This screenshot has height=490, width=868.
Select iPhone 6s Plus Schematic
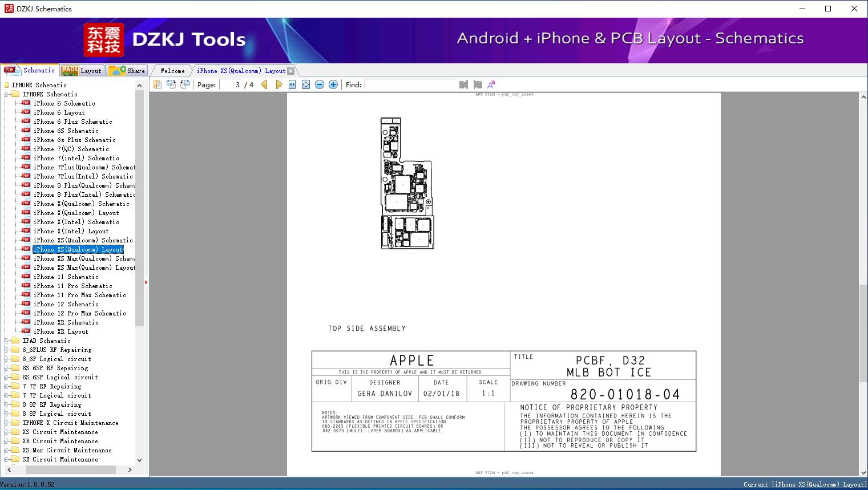click(x=74, y=140)
